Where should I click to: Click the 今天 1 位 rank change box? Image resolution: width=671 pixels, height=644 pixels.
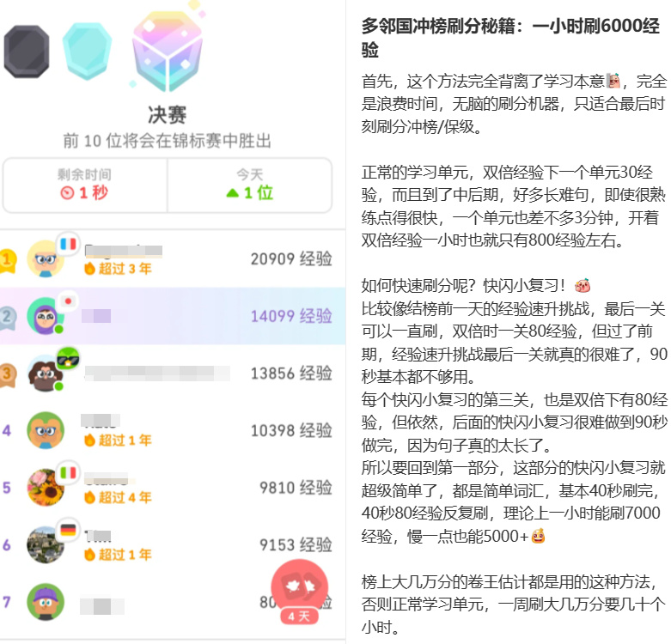click(x=250, y=185)
